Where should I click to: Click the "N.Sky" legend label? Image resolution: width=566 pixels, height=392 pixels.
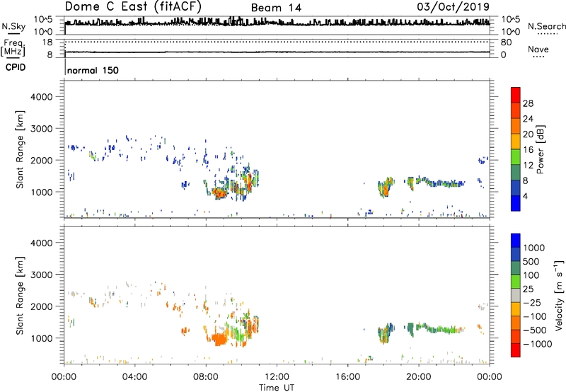13,26
